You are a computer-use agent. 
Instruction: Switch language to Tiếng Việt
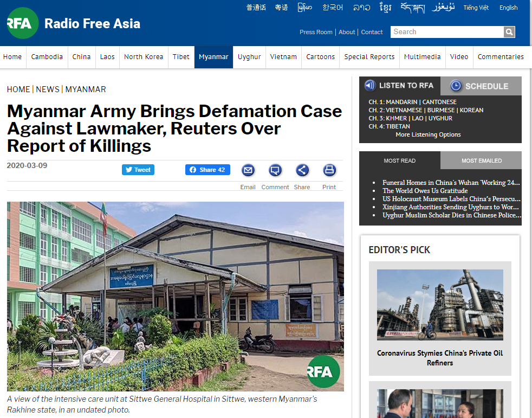coord(476,8)
